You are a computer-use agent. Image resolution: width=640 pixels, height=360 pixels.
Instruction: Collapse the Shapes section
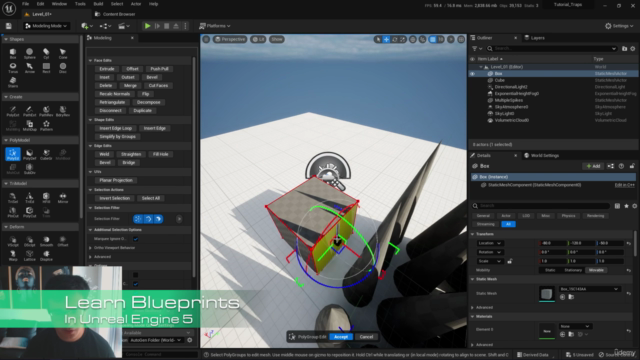click(6, 39)
